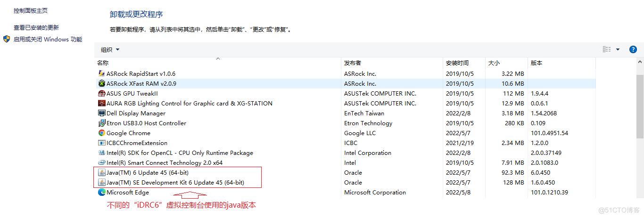Image resolution: width=644 pixels, height=218 pixels.
Task: Click version 1.6.0.450 cell
Action: tap(543, 182)
